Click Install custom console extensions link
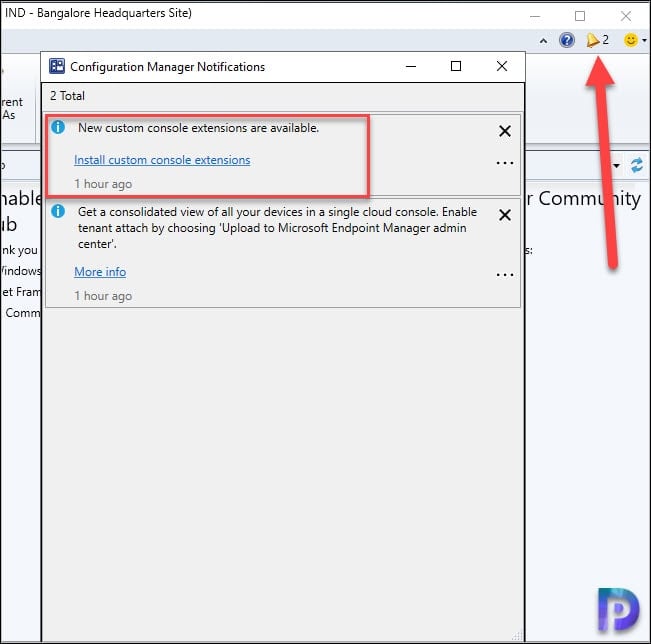The image size is (651, 644). [162, 160]
